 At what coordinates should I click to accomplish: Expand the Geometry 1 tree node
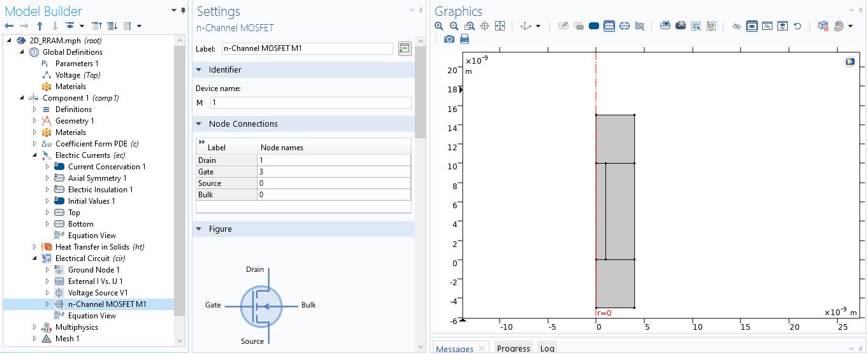click(x=35, y=121)
